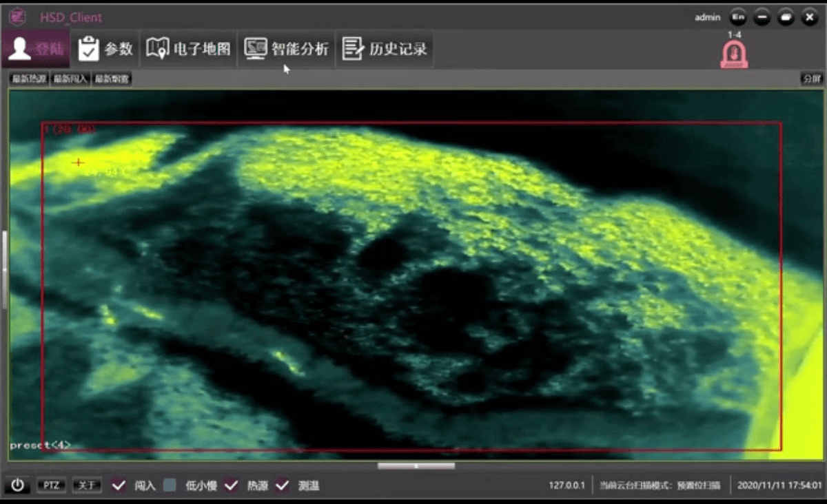
Task: Click the pink 1-4 temperature alarm icon
Action: [x=734, y=55]
